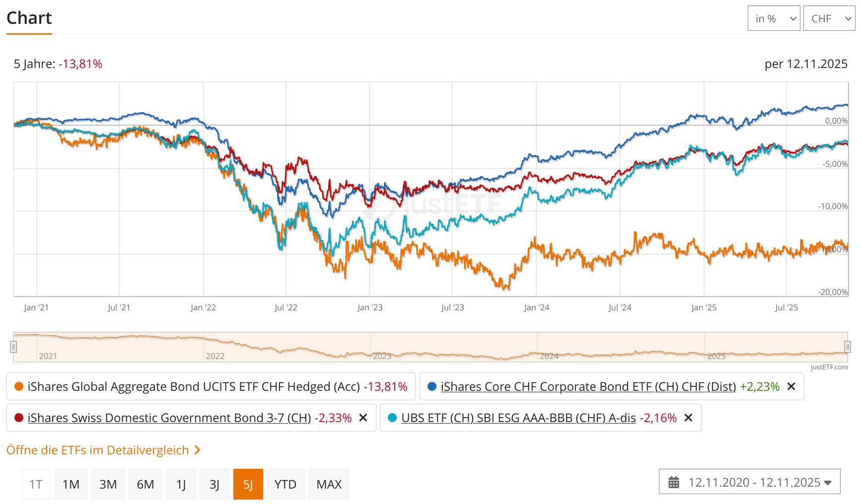This screenshot has width=862, height=504.
Task: Select the MAX time range
Action: point(329,484)
